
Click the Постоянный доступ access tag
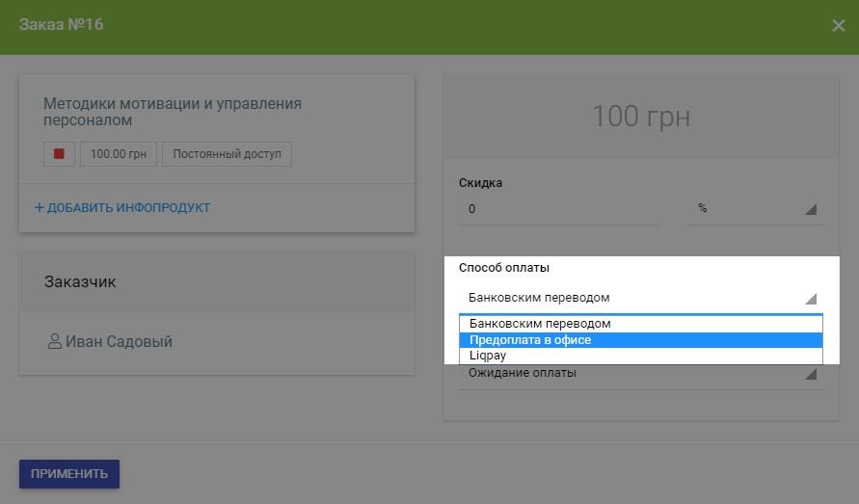[227, 154]
